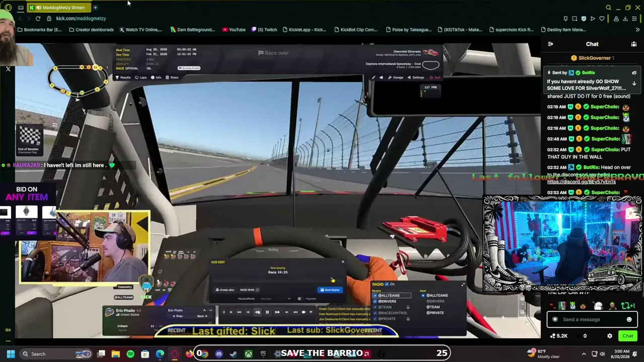Open Bookmarks Bar folder

tap(39, 30)
